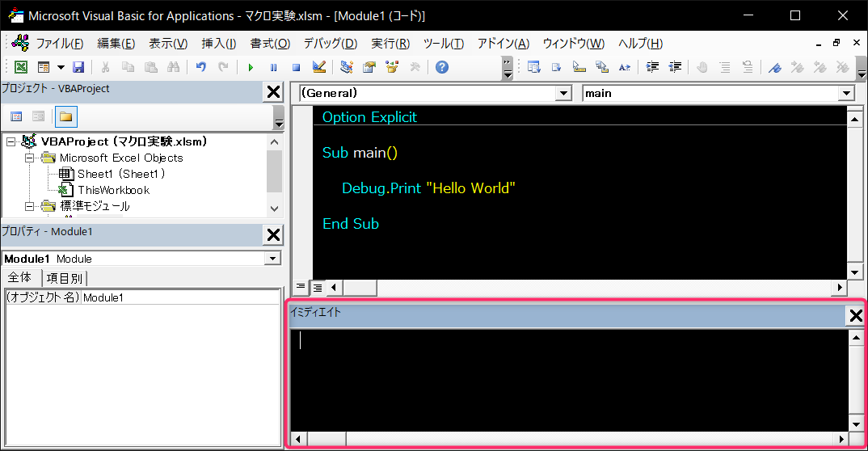Open the ツール(T) menu

(444, 44)
